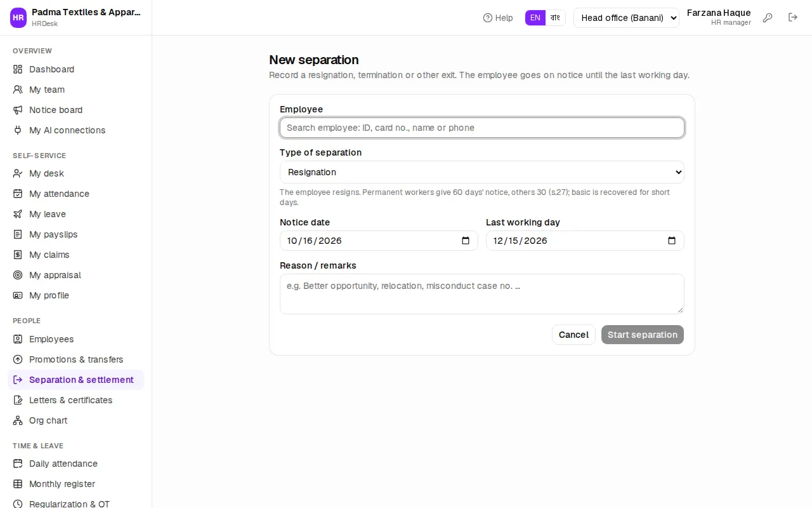Click the New separation heading
Screen dimensions: 812x508
[314, 60]
